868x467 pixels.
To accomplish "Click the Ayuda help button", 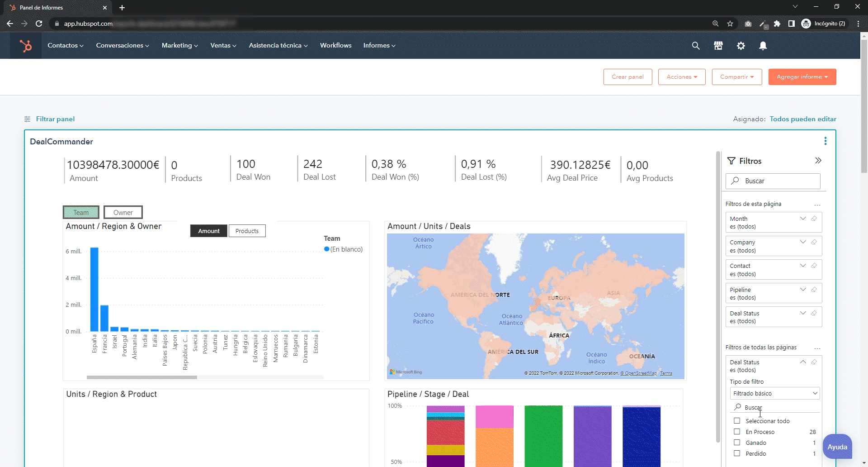I will (x=837, y=447).
